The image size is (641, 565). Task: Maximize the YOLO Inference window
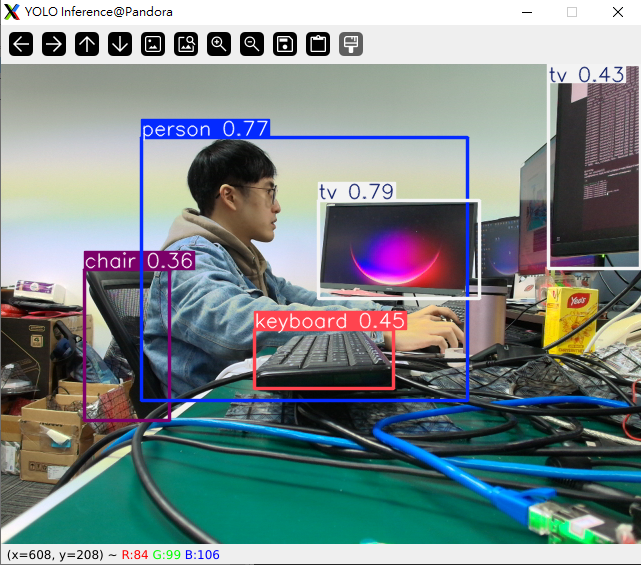572,12
